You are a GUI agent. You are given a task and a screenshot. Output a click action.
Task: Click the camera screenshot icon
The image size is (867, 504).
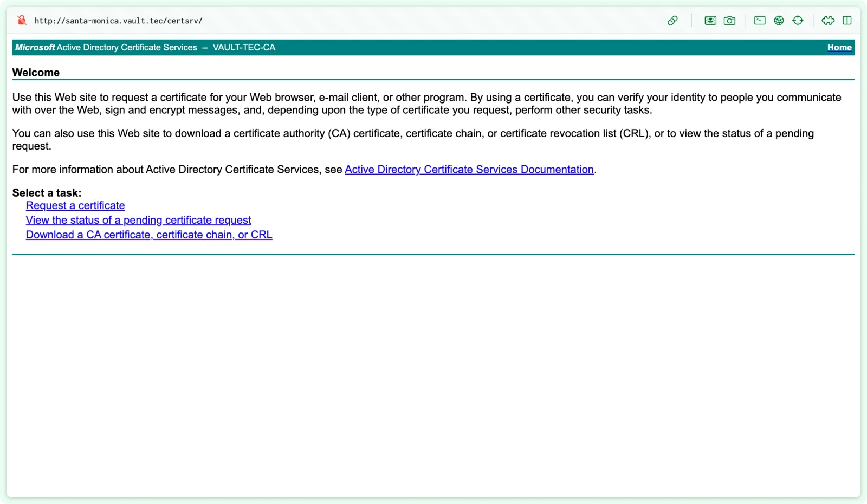(x=730, y=21)
